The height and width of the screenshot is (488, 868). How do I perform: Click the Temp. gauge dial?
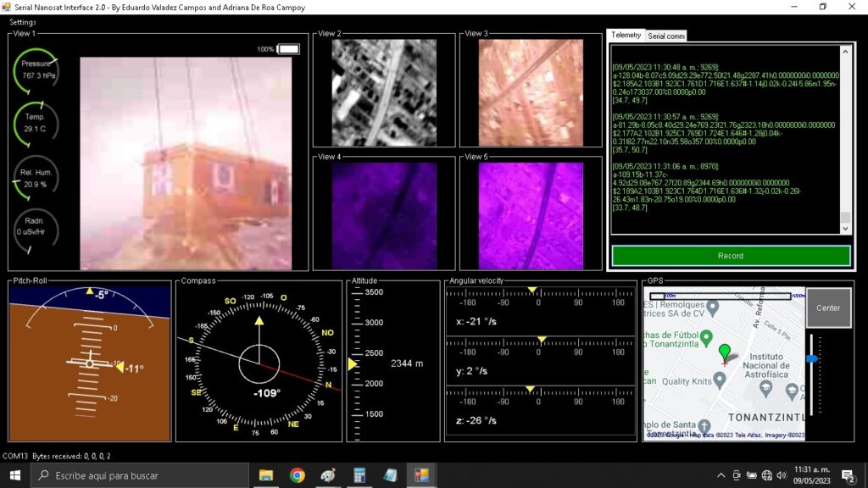(36, 123)
